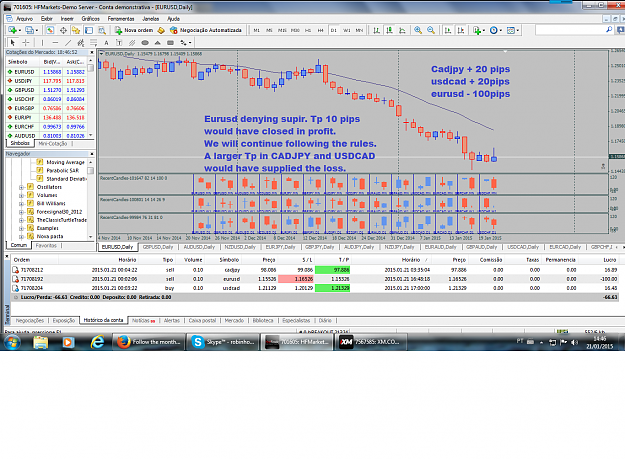The image size is (625, 459).
Task: Toggle the Navigator star-folder icon
Action: pos(76,30)
